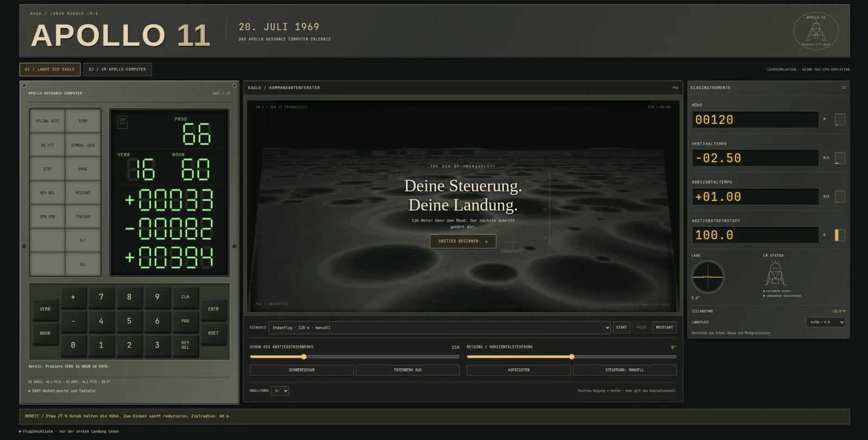
Task: Expand the Flugcheckliste disclosure
Action: pyautogui.click(x=69, y=431)
